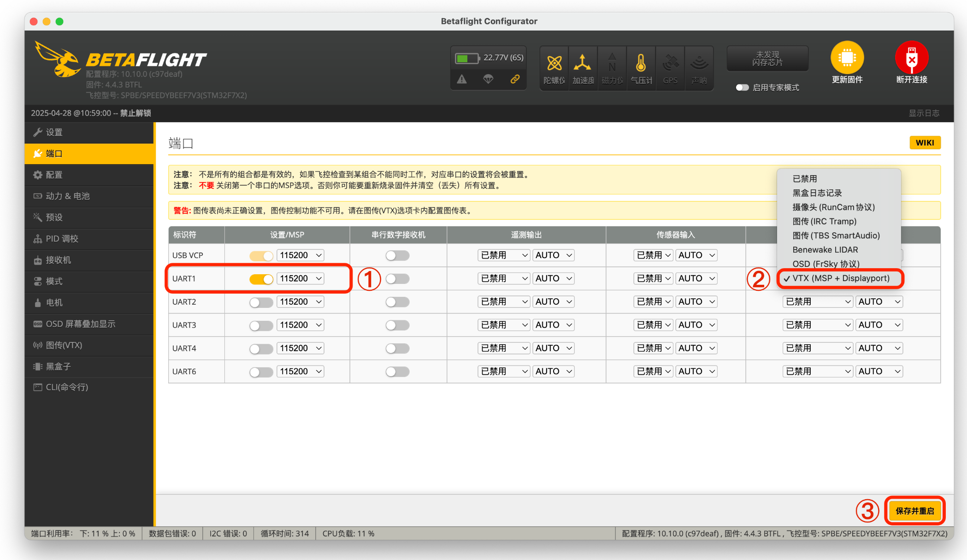Open UART6 peripherals AUTO baud dropdown

879,371
